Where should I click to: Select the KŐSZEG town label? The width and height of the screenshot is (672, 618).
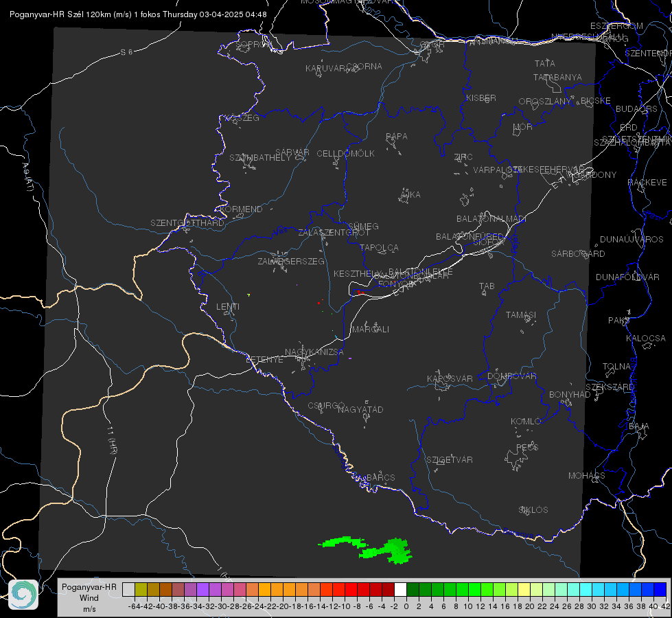click(242, 118)
